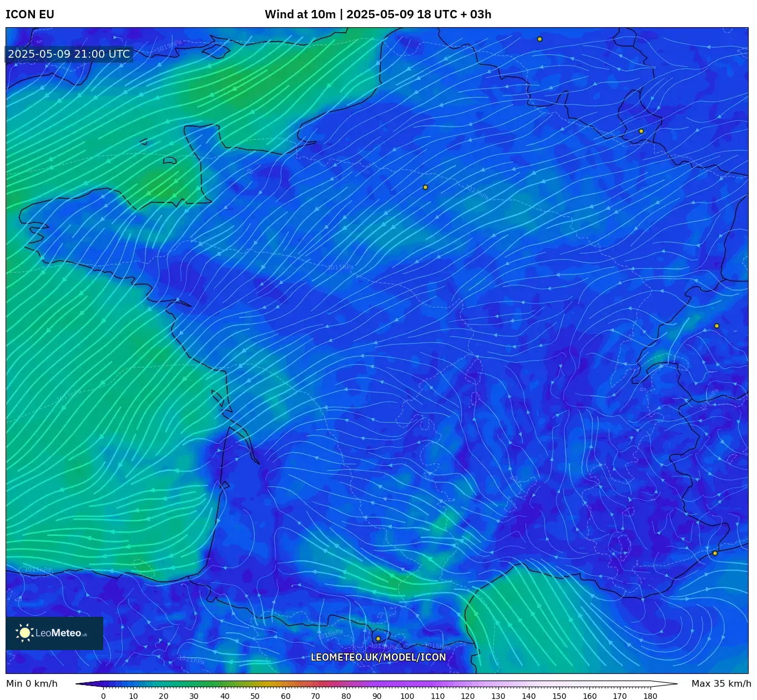Click the LeoMeteo sun logo
Image resolution: width=757 pixels, height=700 pixels.
25,633
